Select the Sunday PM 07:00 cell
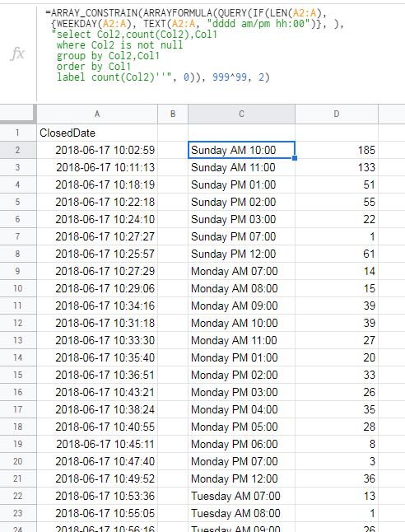The width and height of the screenshot is (405, 532). [x=241, y=236]
